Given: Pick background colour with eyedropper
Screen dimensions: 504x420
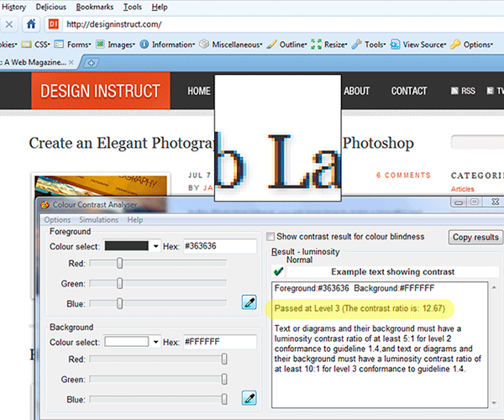Looking at the screenshot, I should click(249, 398).
